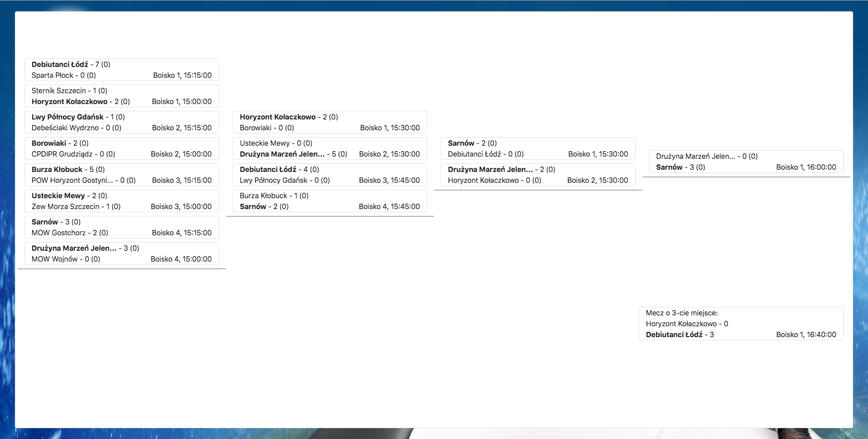Click the Mecz o 3-cie miejsce box
Image resolution: width=868 pixels, height=439 pixels.
(x=741, y=324)
